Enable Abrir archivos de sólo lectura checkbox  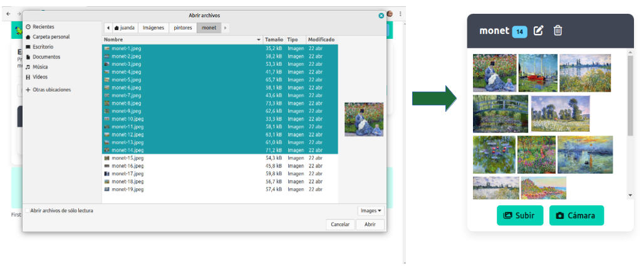pyautogui.click(x=27, y=211)
